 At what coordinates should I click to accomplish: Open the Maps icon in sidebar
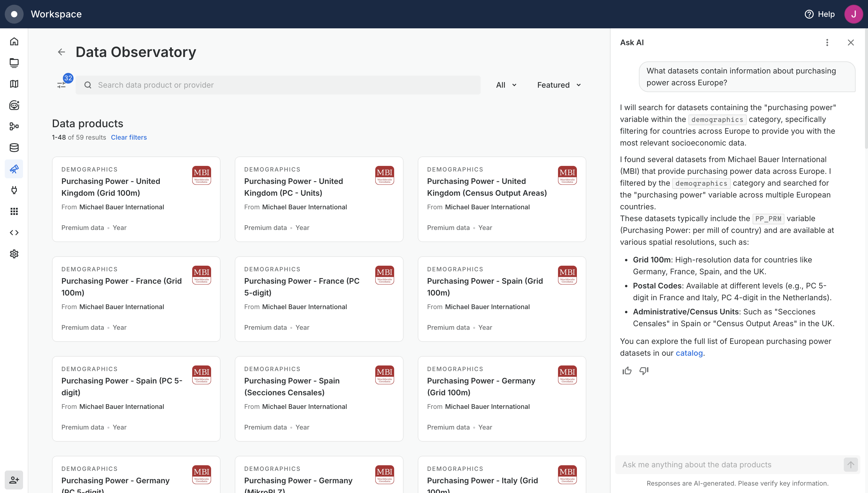pyautogui.click(x=14, y=84)
